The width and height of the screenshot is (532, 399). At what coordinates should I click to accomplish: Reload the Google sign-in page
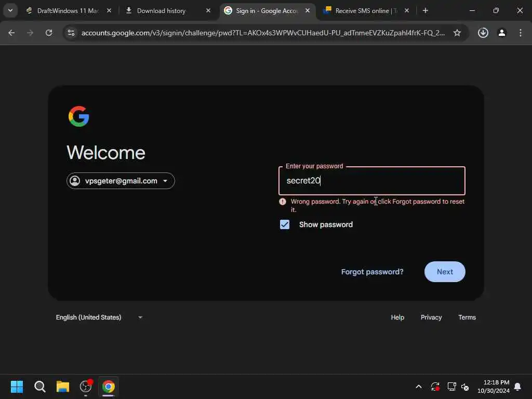click(49, 33)
